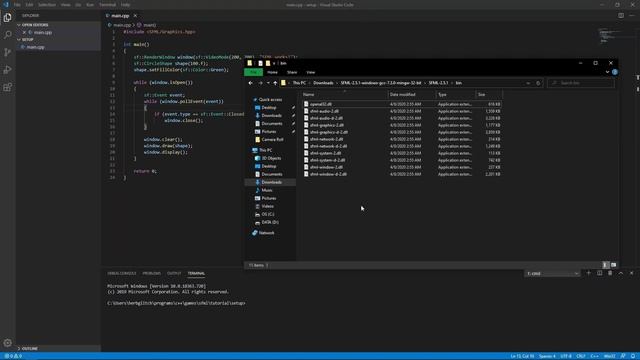Screen dimensions: 640x360
Task: Open the Run and Debug view icon
Action: tap(7, 70)
